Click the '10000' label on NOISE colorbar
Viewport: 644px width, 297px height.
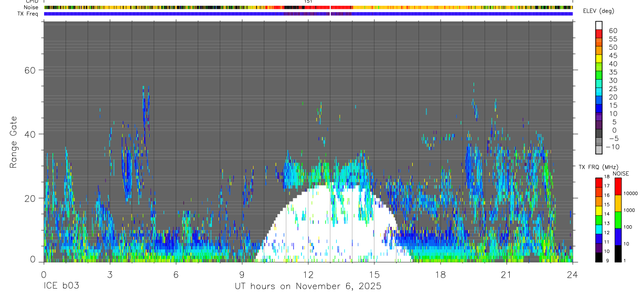point(630,194)
